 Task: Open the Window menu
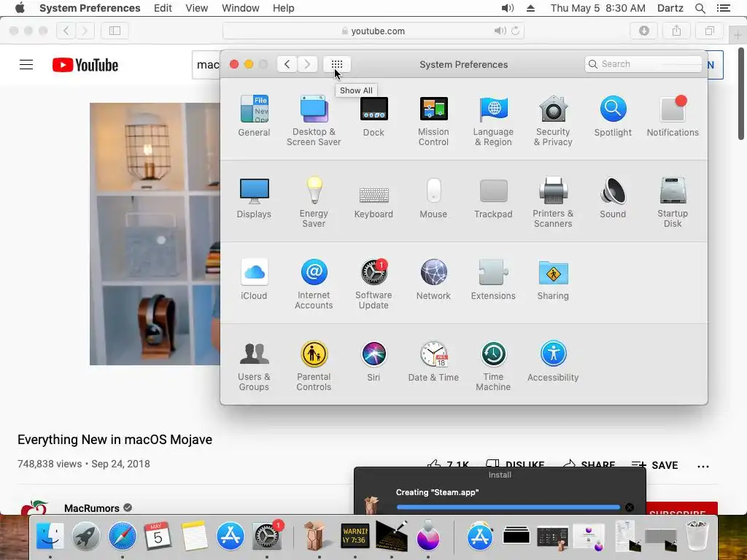tap(240, 8)
